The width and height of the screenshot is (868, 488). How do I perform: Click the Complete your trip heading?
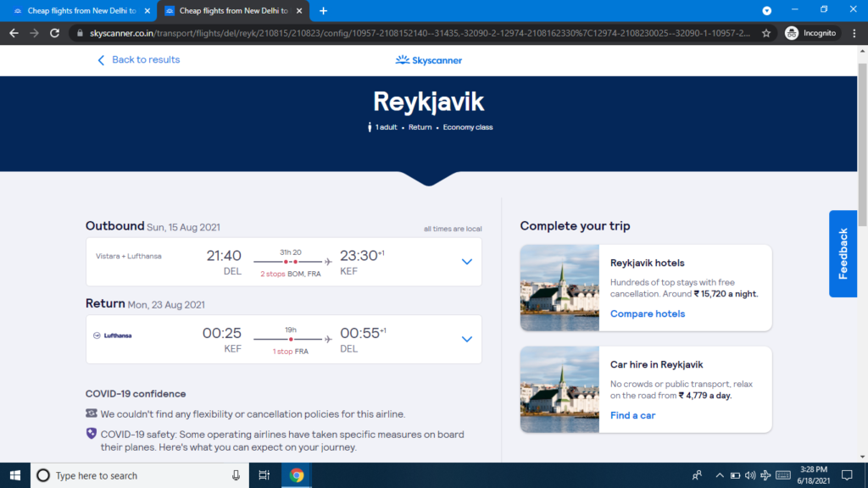pos(576,225)
